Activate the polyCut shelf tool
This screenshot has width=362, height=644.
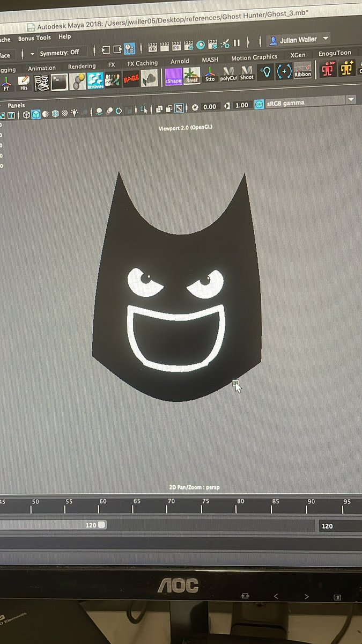pyautogui.click(x=228, y=74)
